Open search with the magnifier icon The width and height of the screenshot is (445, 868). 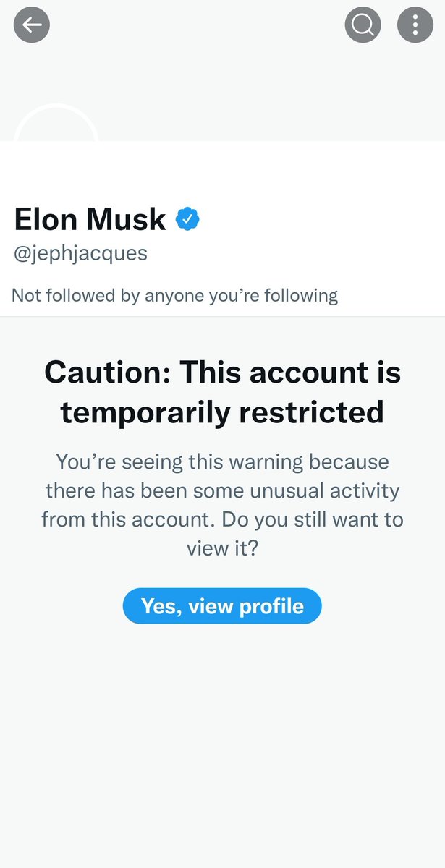tap(363, 25)
